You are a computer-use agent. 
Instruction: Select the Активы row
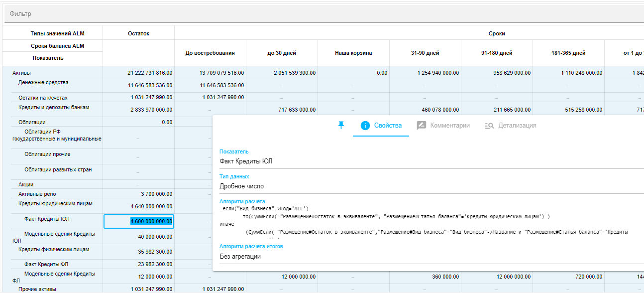tap(21, 73)
